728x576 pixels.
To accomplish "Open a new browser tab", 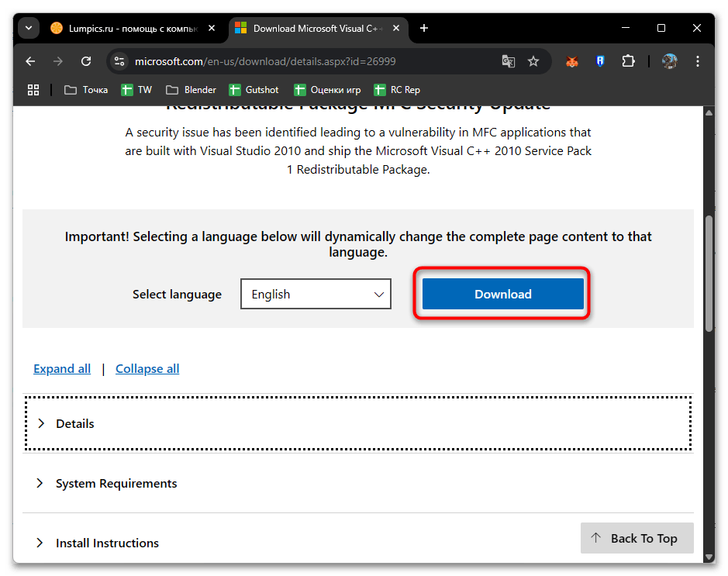I will [424, 29].
